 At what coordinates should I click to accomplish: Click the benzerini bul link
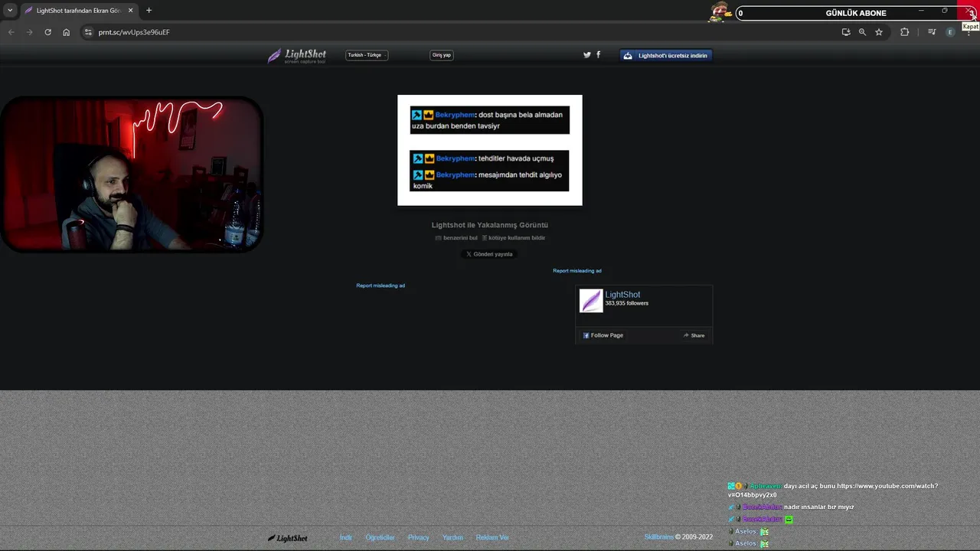456,238
